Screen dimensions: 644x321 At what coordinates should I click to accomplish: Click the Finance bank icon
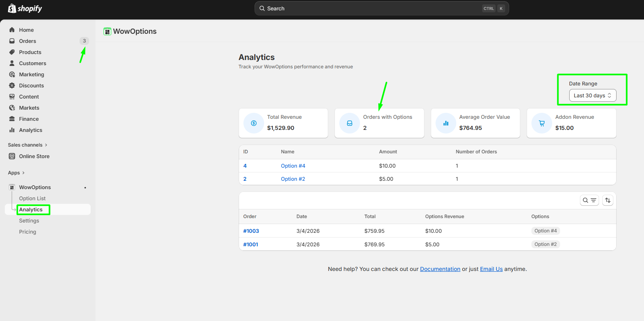pos(12,119)
